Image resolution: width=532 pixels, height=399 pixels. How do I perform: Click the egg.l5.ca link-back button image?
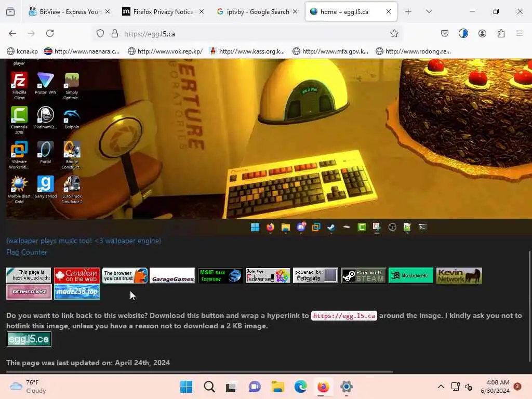(x=29, y=339)
